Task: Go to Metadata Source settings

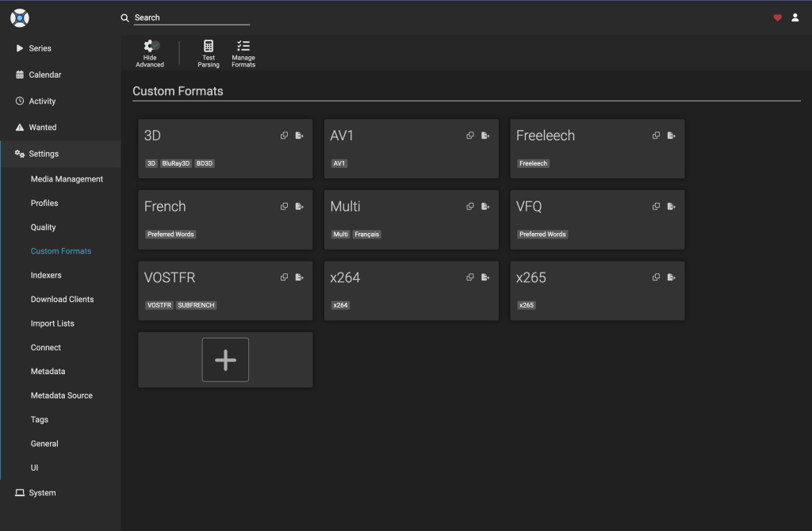Action: click(x=62, y=395)
